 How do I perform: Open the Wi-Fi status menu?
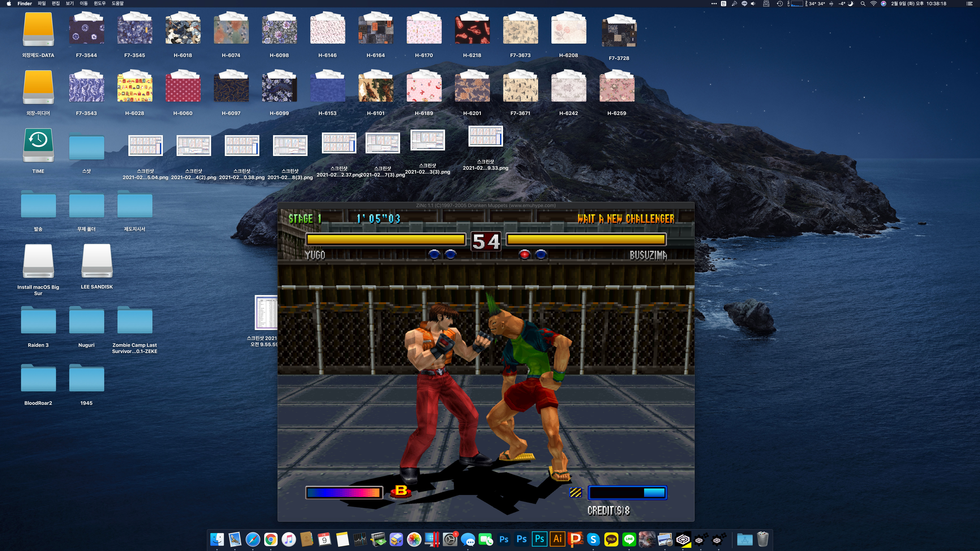pos(873,3)
